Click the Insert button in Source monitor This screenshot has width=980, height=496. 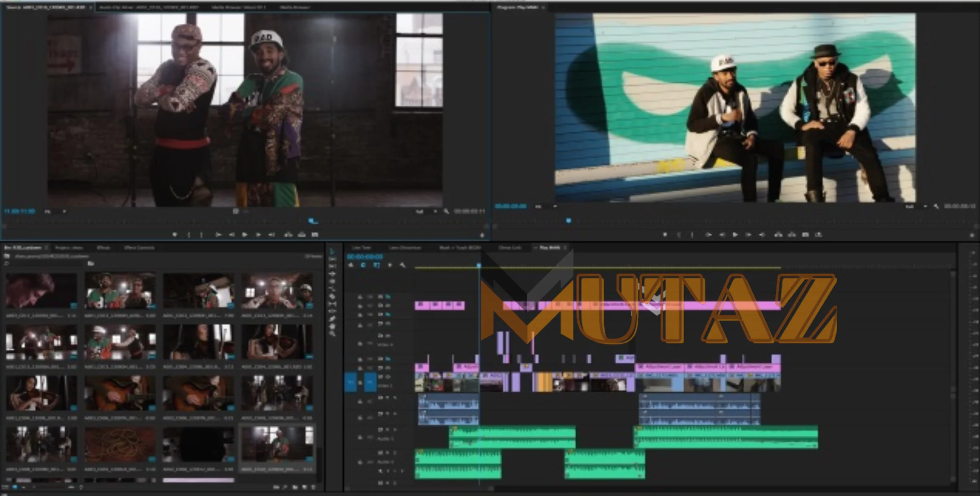pyautogui.click(x=288, y=235)
